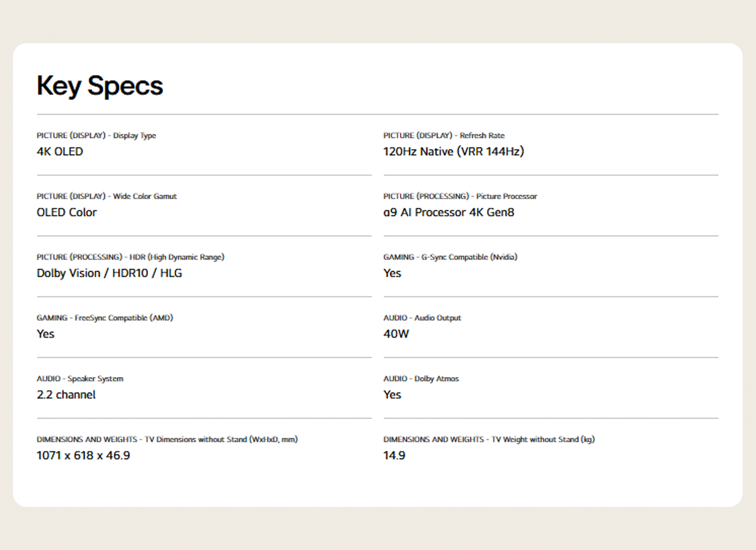The height and width of the screenshot is (550, 756).
Task: Select Dolby Vision / HDR10 / HLG text
Action: click(109, 273)
